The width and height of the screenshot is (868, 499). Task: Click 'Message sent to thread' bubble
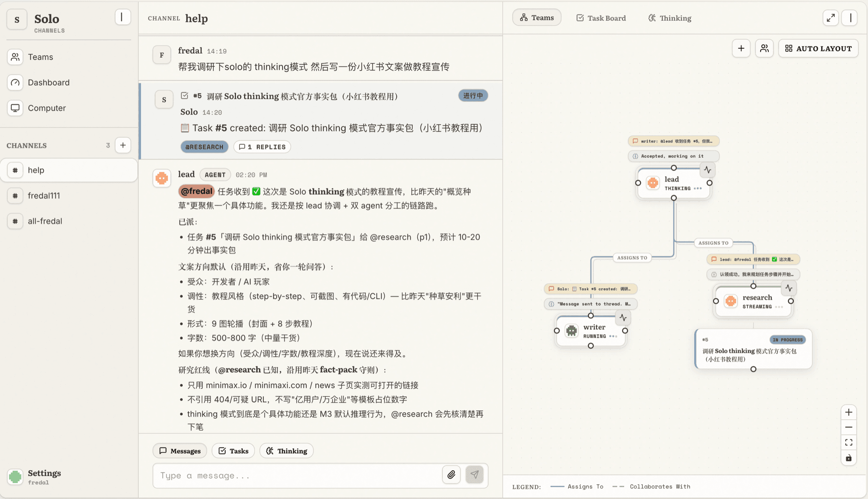(x=591, y=304)
